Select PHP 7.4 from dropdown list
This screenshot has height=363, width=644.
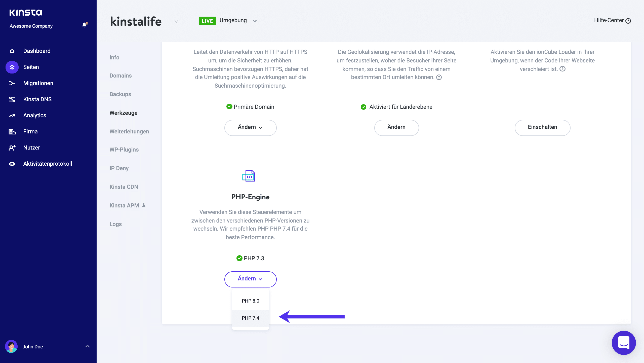250,318
